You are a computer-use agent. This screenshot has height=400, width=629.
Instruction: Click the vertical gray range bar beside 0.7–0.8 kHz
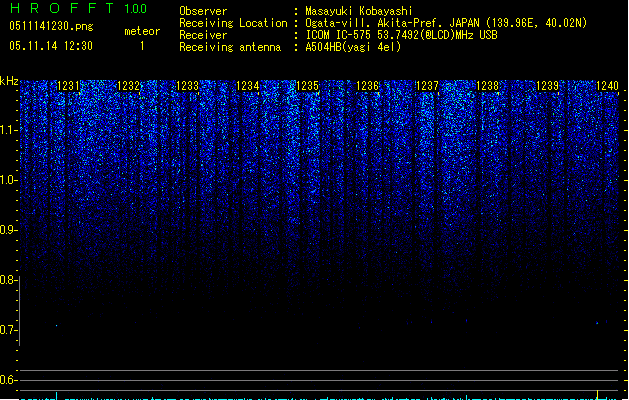[x=19, y=311]
